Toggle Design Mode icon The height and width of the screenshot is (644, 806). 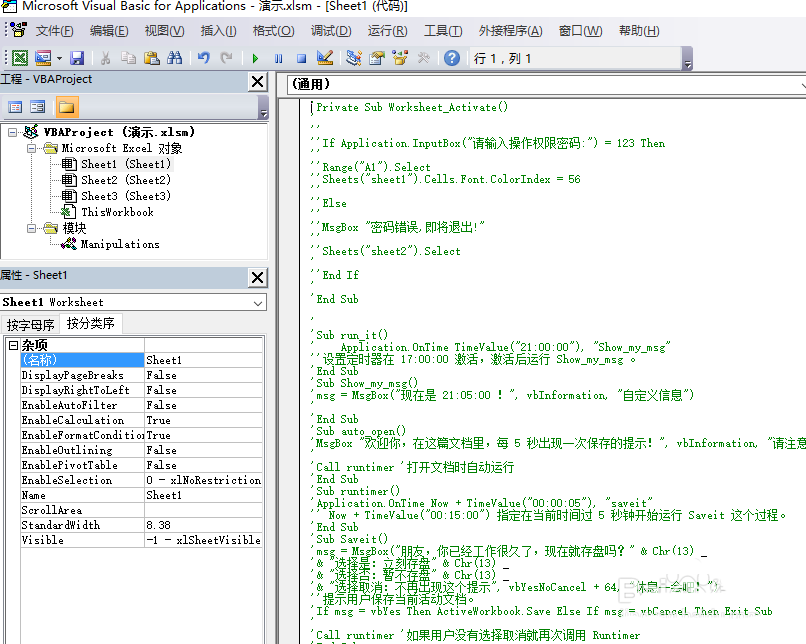coord(325,58)
